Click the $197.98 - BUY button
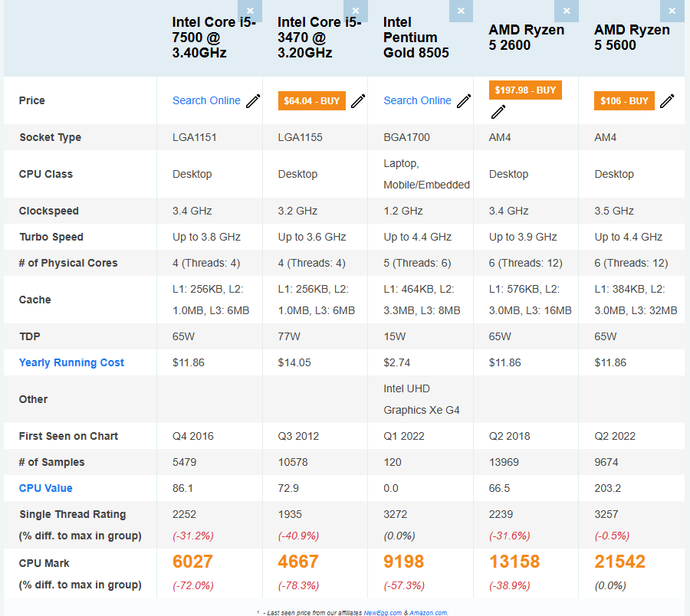Screen dimensions: 690x616 [x=525, y=90]
